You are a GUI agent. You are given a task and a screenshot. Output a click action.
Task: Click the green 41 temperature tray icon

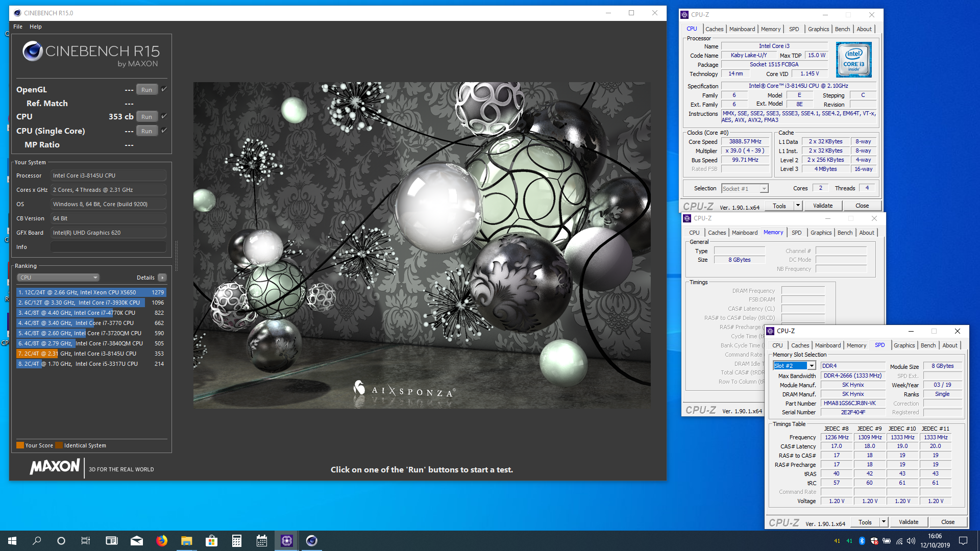click(849, 541)
